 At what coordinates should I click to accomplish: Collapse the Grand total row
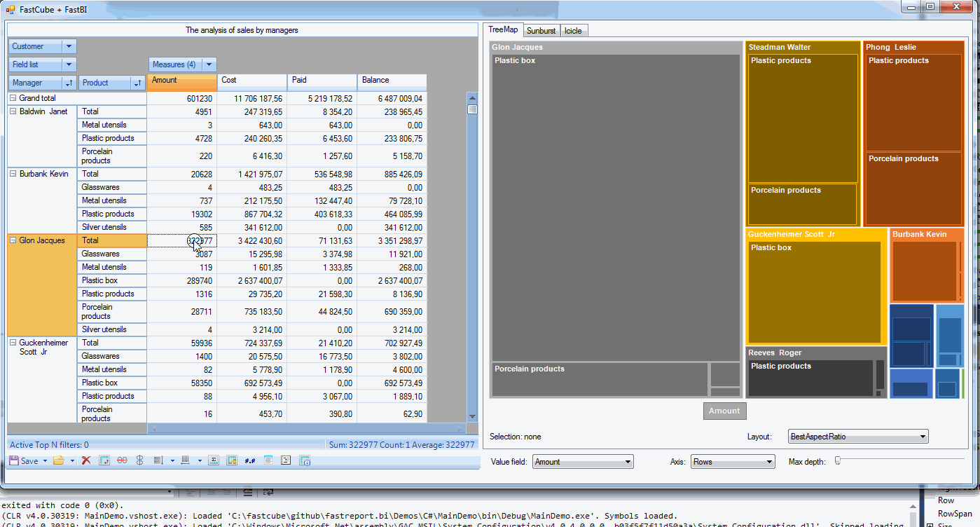pyautogui.click(x=13, y=99)
